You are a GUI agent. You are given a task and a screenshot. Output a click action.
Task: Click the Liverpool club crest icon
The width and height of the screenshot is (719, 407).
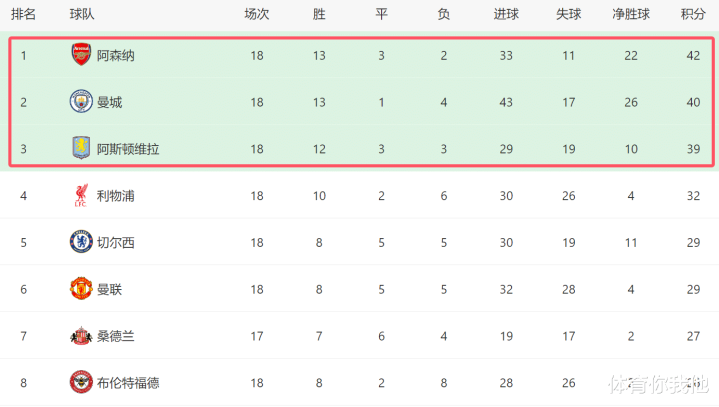[x=81, y=195]
